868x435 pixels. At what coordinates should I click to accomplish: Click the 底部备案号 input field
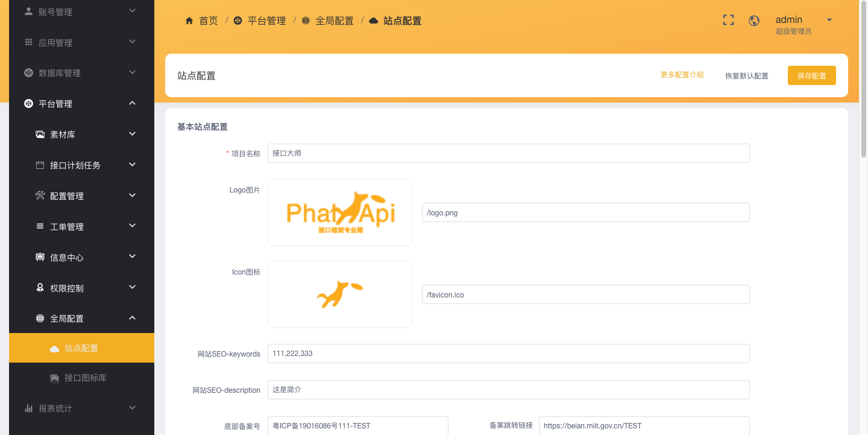click(x=358, y=425)
